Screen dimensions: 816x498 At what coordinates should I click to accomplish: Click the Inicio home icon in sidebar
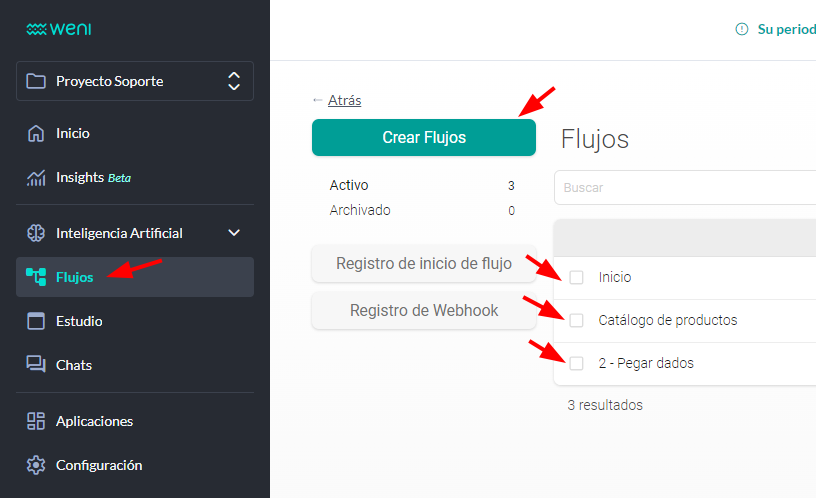point(36,133)
